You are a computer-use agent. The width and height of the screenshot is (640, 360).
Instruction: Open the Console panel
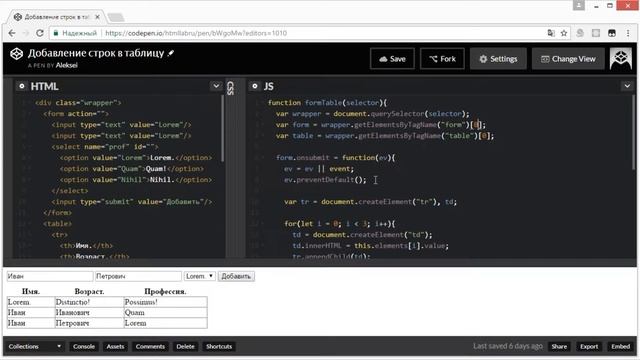(84, 347)
